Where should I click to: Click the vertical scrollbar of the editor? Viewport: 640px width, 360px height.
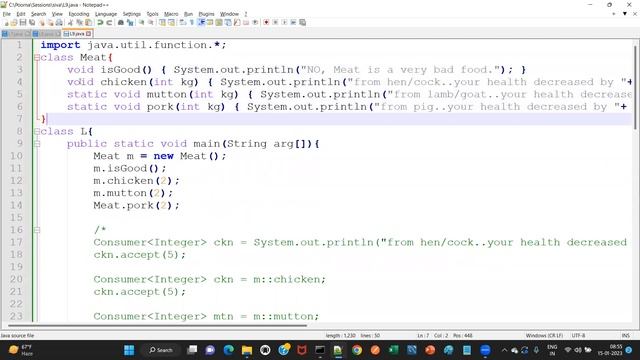coord(636,88)
